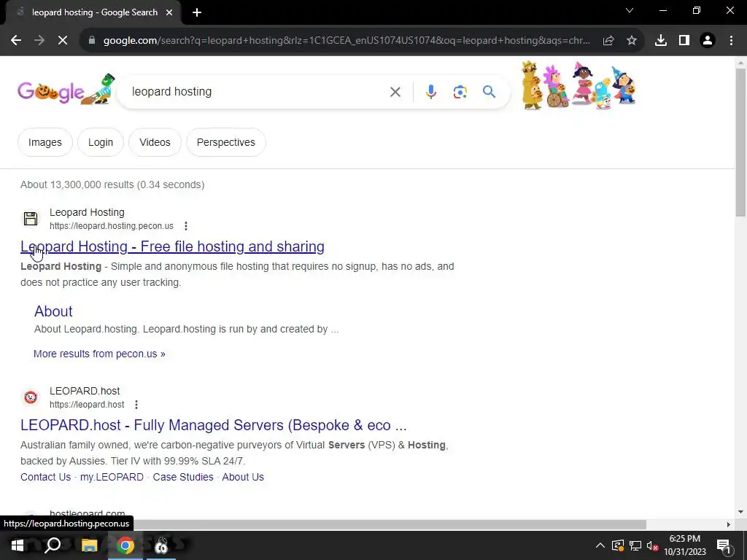Click the https://leopard.host URL text
Image resolution: width=747 pixels, height=560 pixels.
tap(87, 404)
